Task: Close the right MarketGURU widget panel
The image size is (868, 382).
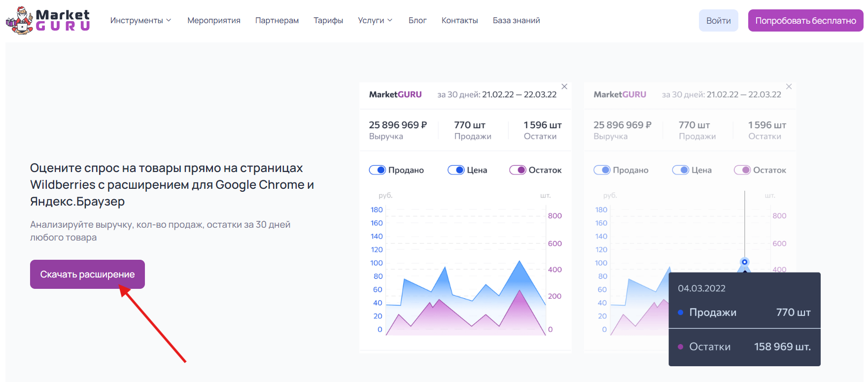Action: 789,87
